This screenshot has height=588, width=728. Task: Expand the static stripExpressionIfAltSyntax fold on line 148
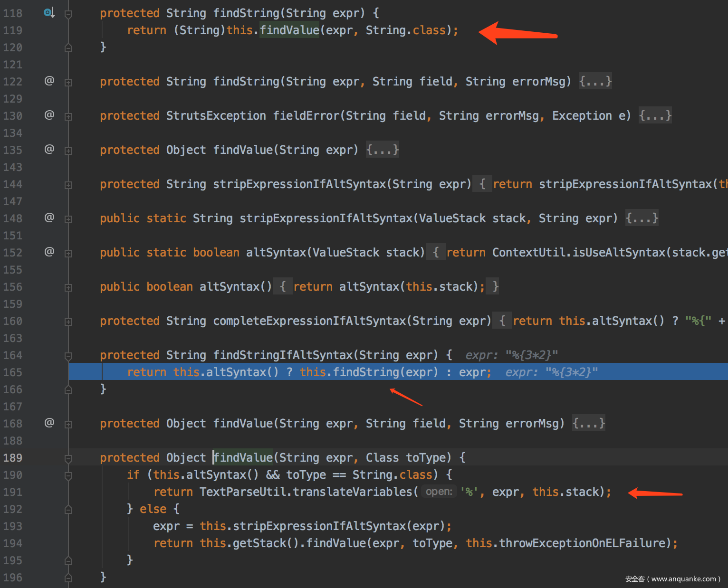coord(68,219)
